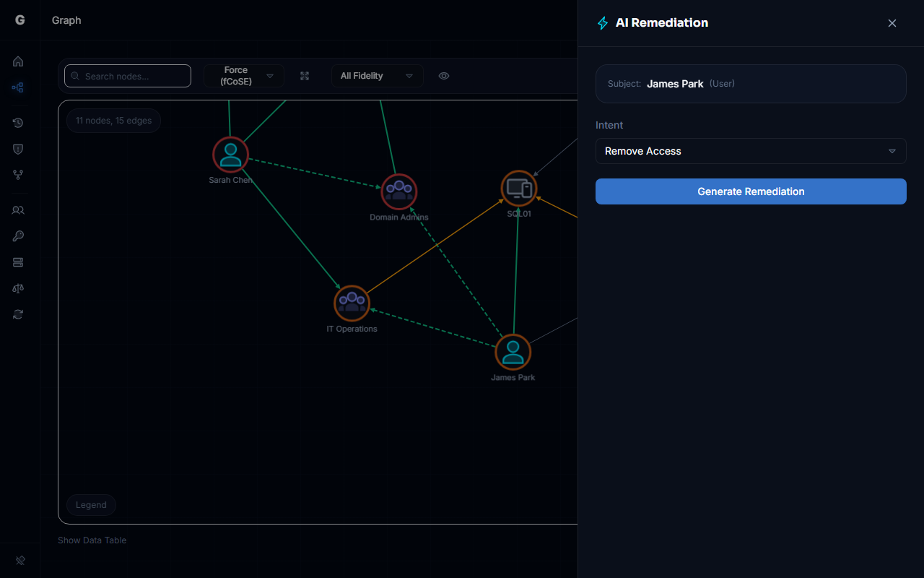Expand the All Fidelity filter dropdown
This screenshot has width=924, height=578.
click(377, 76)
